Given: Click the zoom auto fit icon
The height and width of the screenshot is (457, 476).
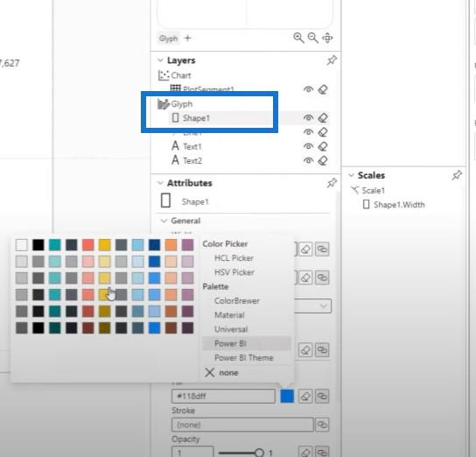Looking at the screenshot, I should [327, 38].
